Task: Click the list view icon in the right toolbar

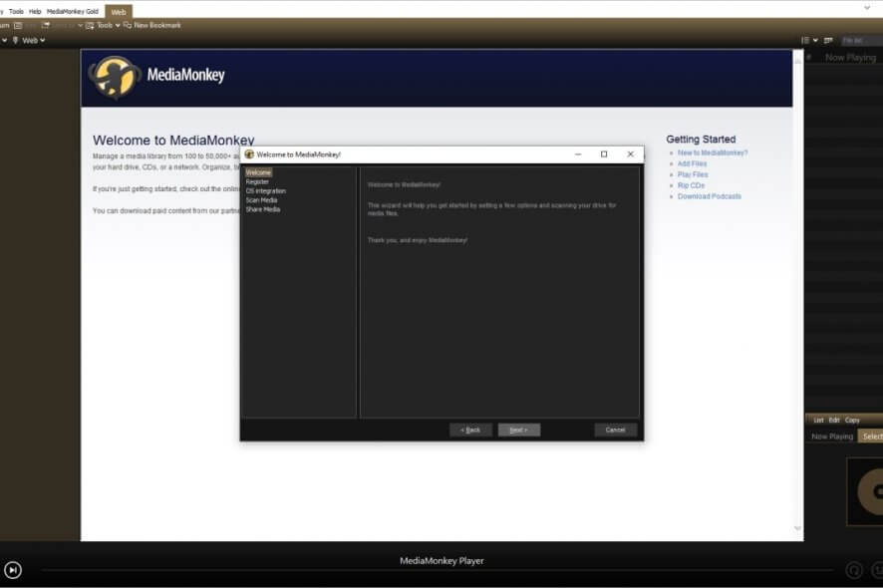Action: 805,40
